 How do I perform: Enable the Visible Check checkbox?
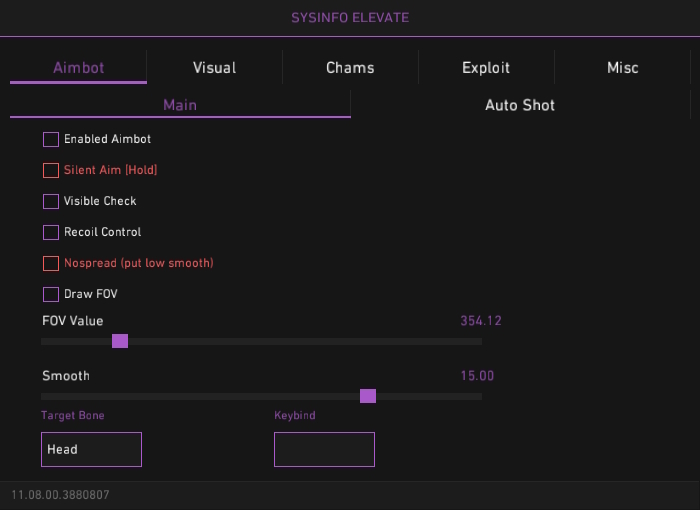(x=51, y=201)
